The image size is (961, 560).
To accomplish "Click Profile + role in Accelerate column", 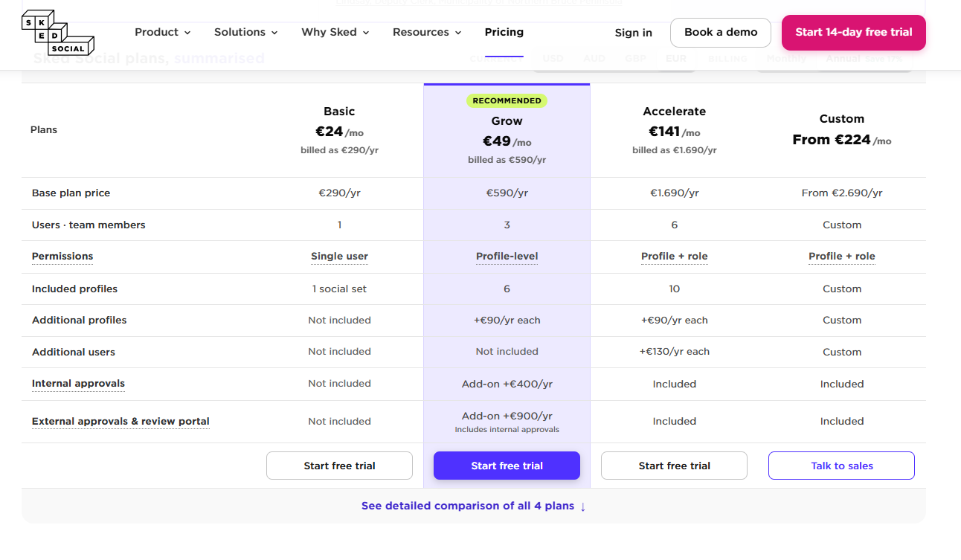I will coord(674,257).
